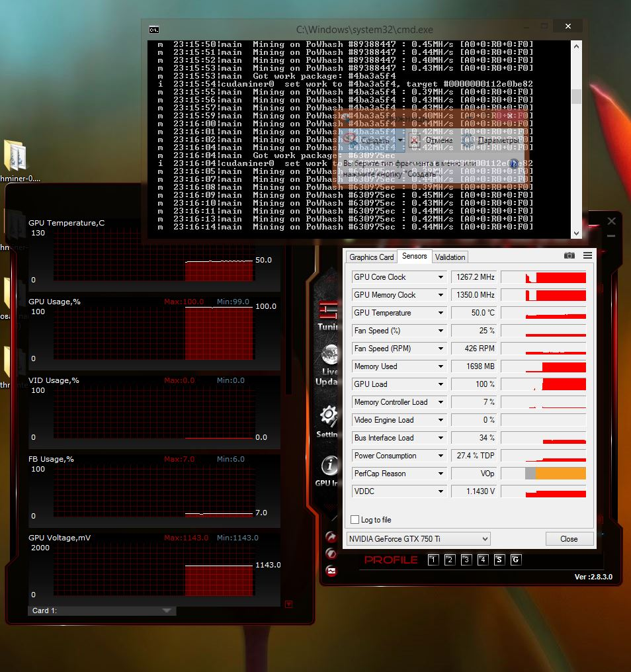Open the Card 1 dropdown in monitor

[102, 610]
